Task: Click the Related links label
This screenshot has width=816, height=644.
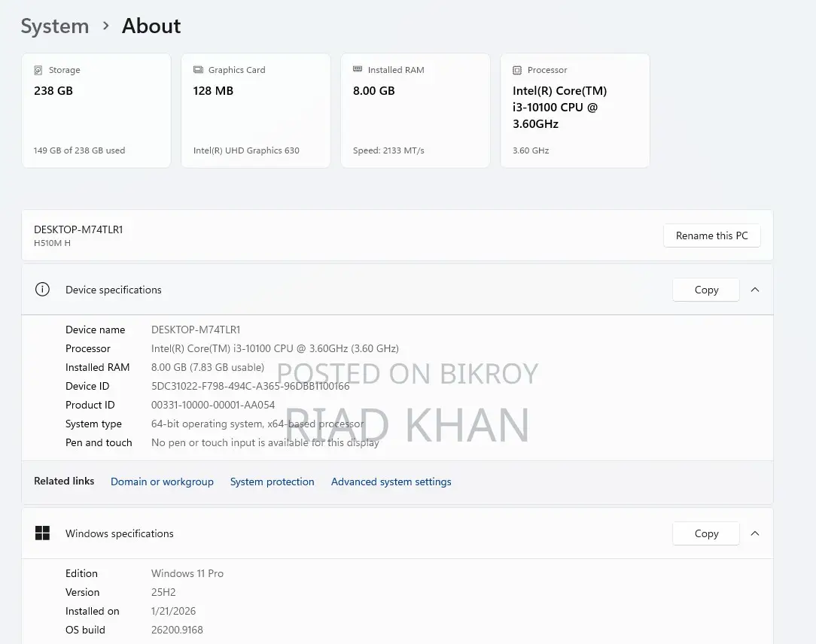Action: coord(64,481)
